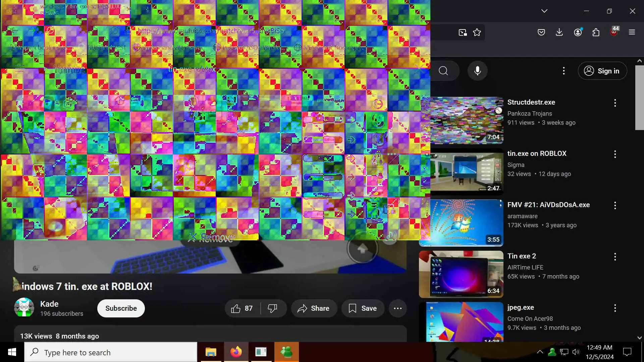This screenshot has width=644, height=362.
Task: Click the YouTube search magnifier icon
Action: pos(443,71)
